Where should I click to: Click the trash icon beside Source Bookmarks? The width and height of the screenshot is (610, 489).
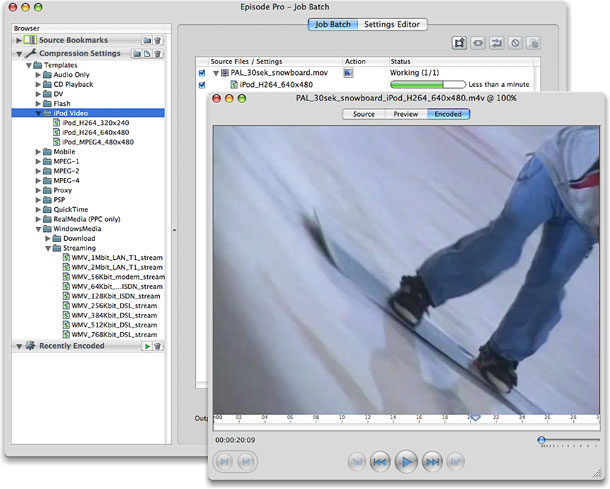[158, 40]
